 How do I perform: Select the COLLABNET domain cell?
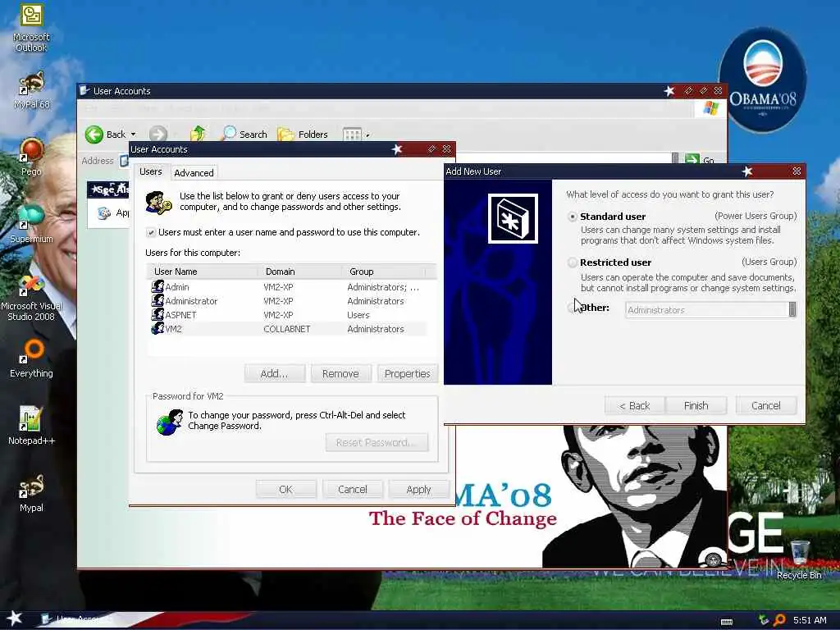[287, 329]
